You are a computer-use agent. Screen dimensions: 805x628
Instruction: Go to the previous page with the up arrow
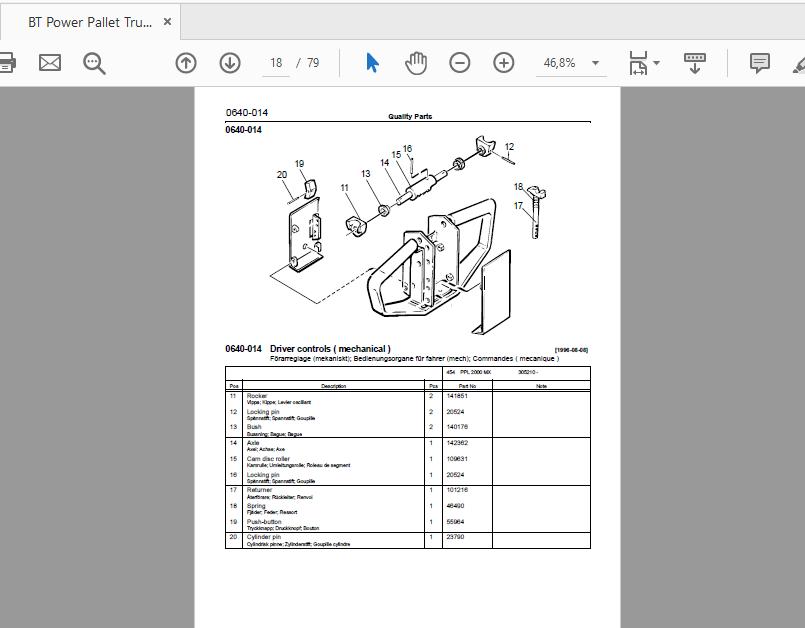[186, 63]
